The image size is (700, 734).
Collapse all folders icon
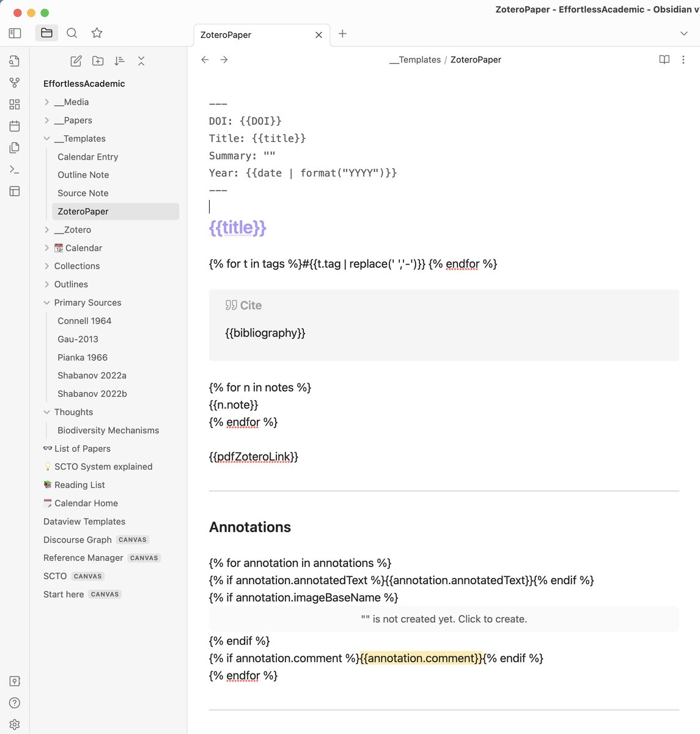click(141, 61)
